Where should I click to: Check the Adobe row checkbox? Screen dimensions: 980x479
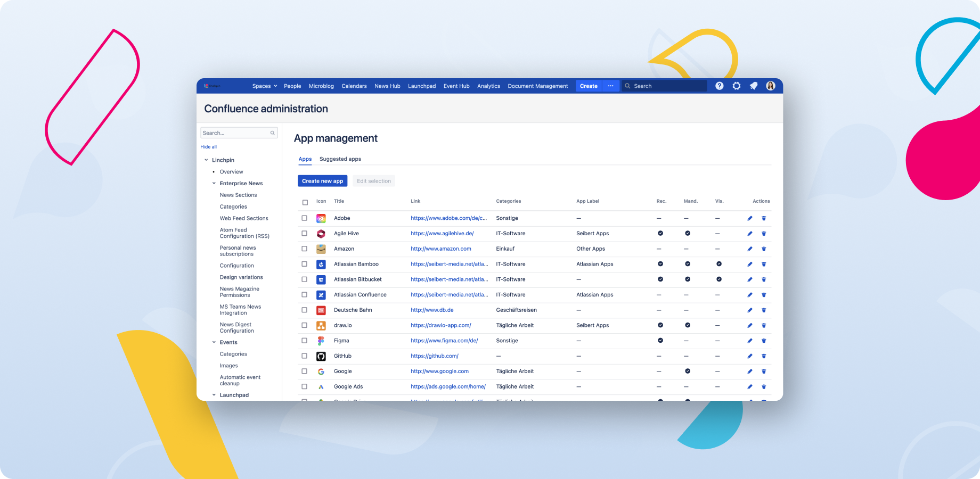click(305, 218)
